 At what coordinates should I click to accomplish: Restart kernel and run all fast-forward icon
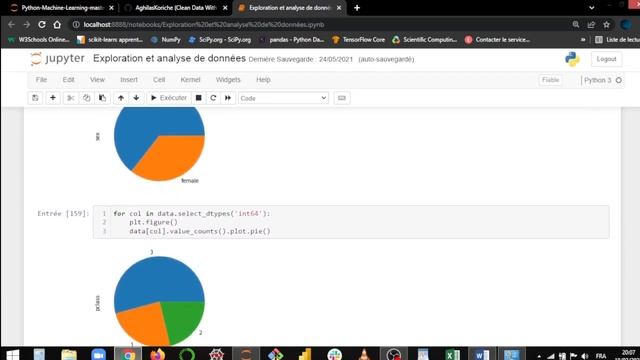click(x=228, y=98)
